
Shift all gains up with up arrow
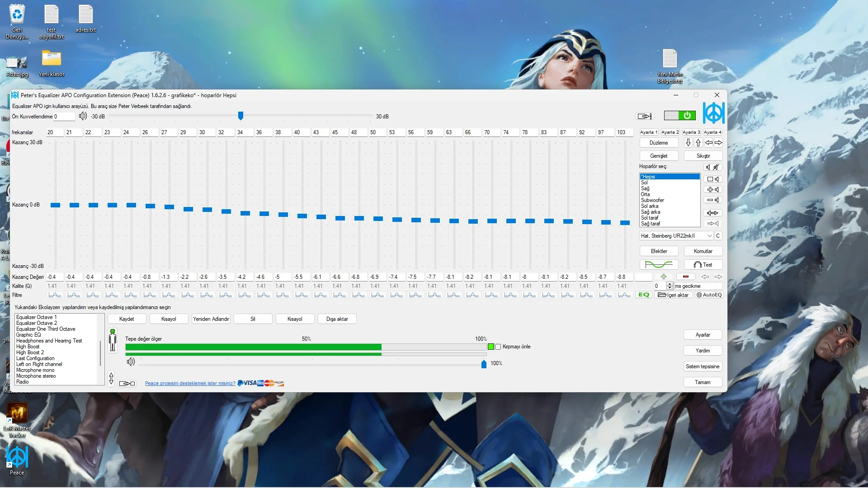click(x=698, y=143)
